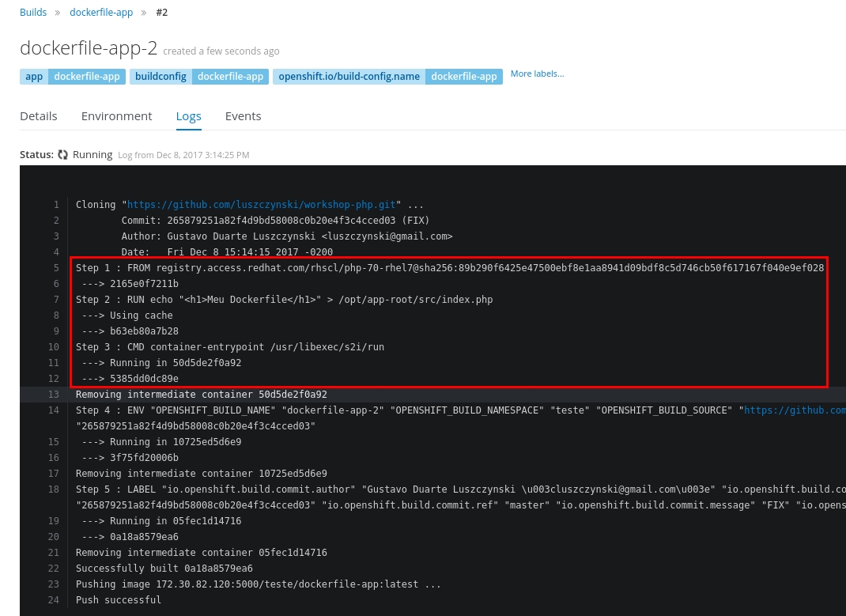Image resolution: width=846 pixels, height=616 pixels.
Task: Click the buildconfig dockerfile-app label
Action: [198, 77]
